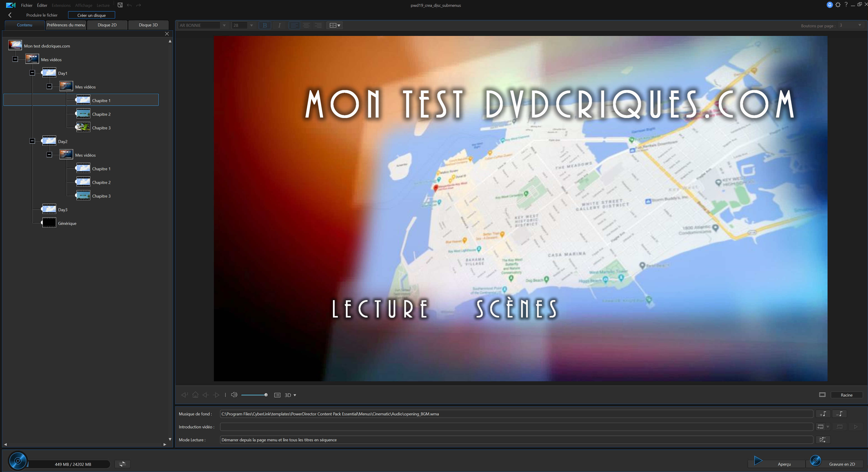This screenshot has height=472, width=868.
Task: Collapse the Day1 tree node
Action: coord(32,73)
